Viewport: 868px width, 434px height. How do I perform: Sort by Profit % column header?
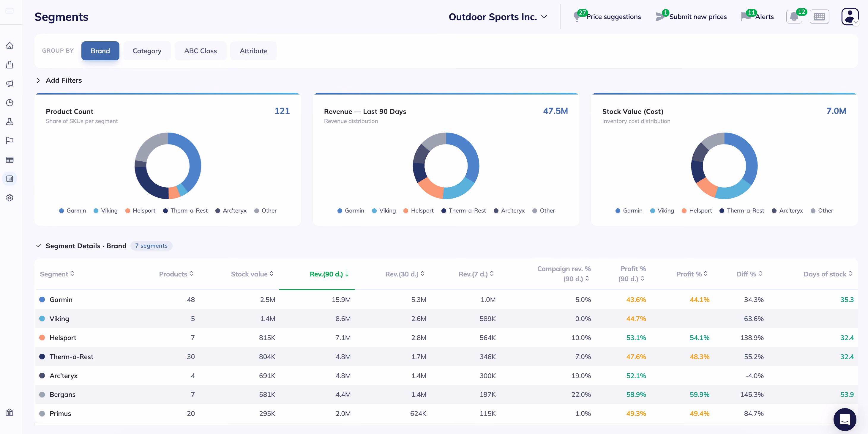pos(692,274)
